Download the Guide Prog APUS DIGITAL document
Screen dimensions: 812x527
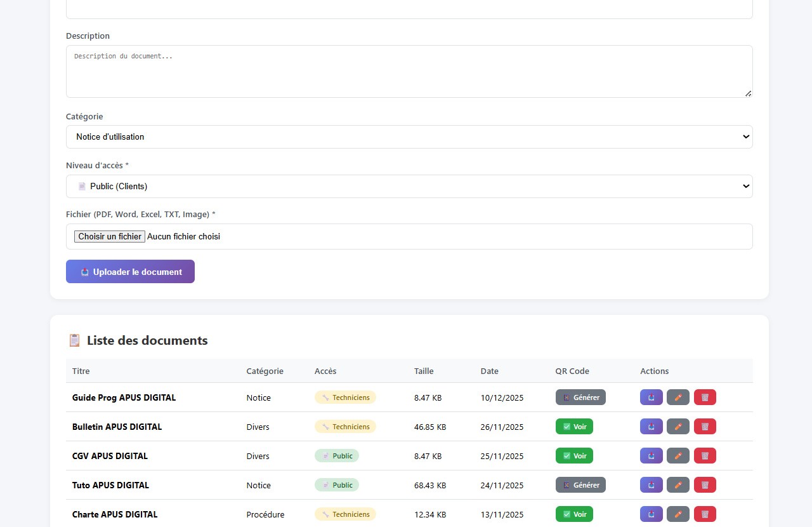pos(652,397)
